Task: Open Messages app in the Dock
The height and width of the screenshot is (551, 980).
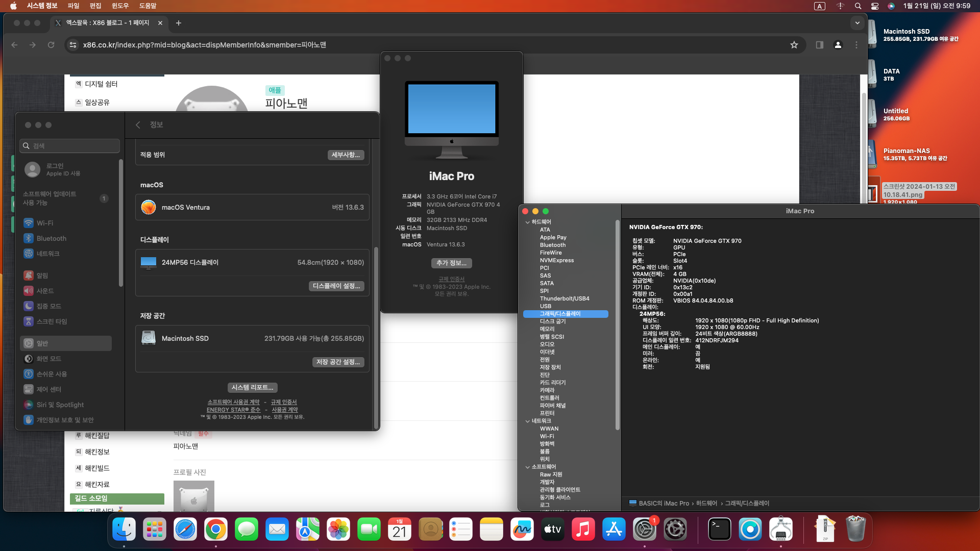Action: click(x=247, y=530)
